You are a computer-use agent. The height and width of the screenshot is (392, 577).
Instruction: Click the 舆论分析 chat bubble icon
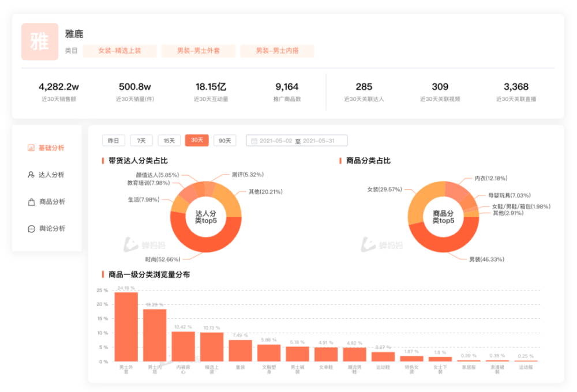[31, 229]
